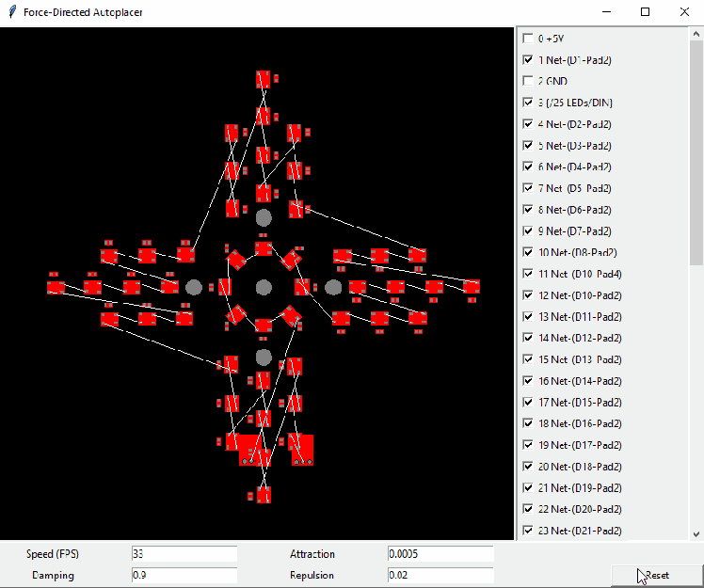Click the net list scrollbar down arrow

point(696,532)
